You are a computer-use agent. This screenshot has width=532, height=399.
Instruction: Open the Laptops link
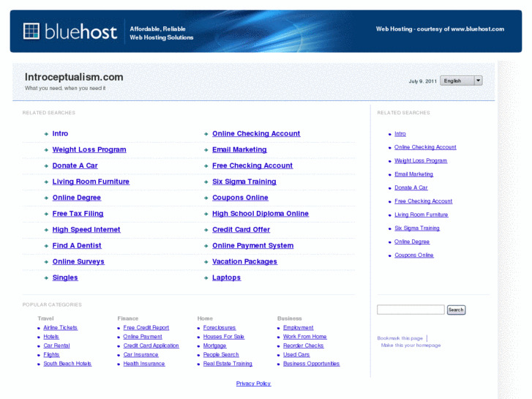[227, 277]
